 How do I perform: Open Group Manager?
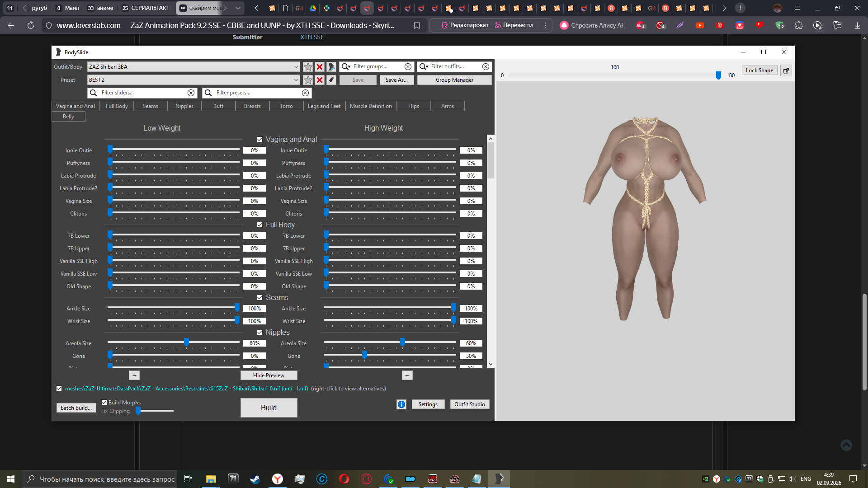pos(454,80)
